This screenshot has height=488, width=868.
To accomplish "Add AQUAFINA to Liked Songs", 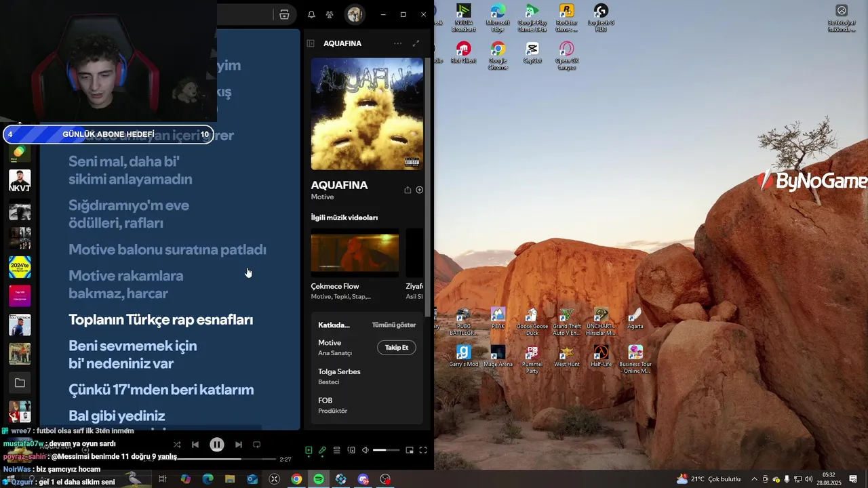I will point(420,190).
